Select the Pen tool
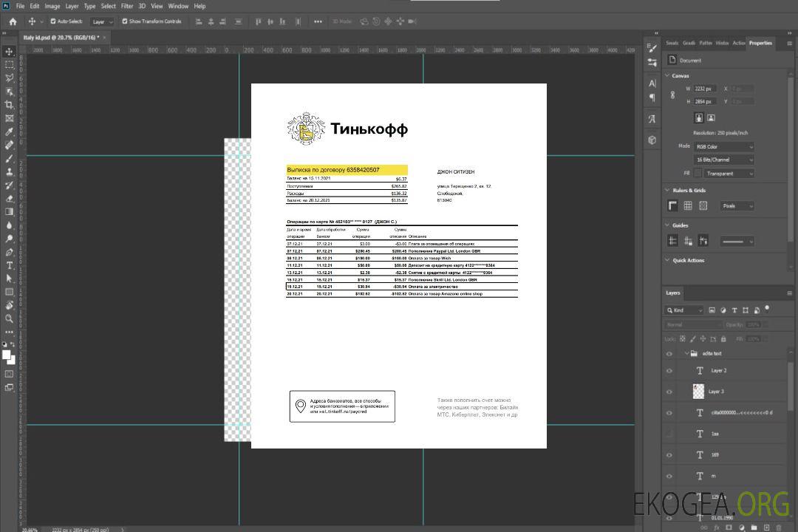 (9, 252)
